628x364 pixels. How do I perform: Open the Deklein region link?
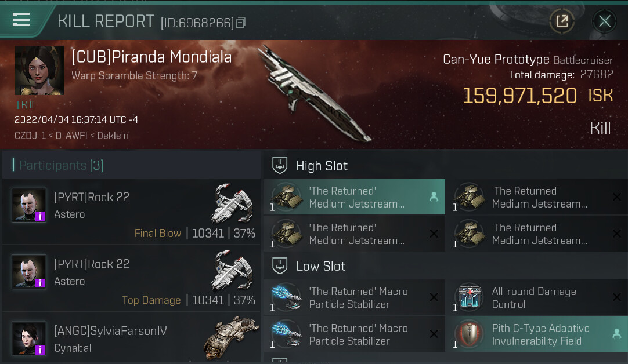(x=113, y=136)
